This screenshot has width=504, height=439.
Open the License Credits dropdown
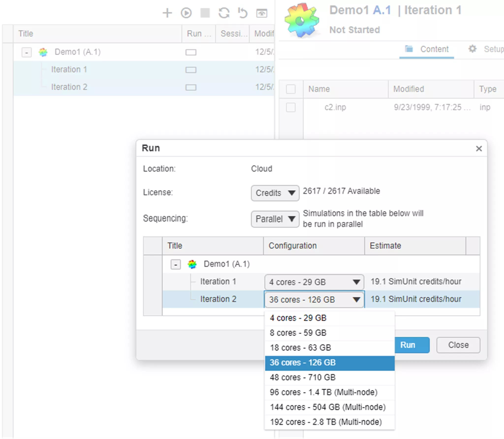[275, 193]
